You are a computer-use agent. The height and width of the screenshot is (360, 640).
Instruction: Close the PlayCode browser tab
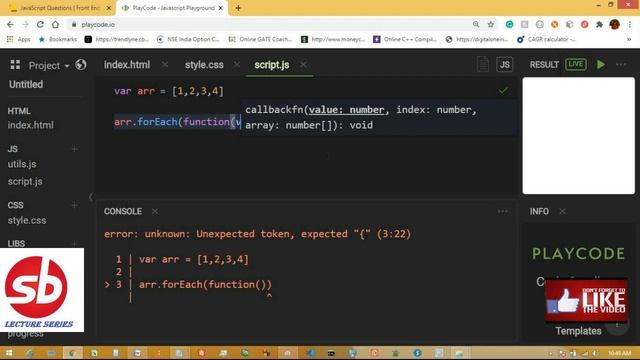(220, 8)
